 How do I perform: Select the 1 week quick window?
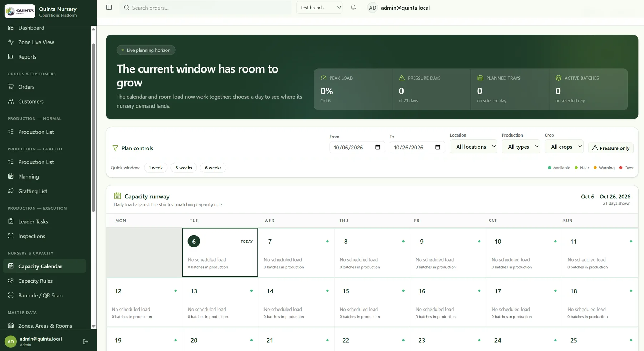(x=156, y=168)
